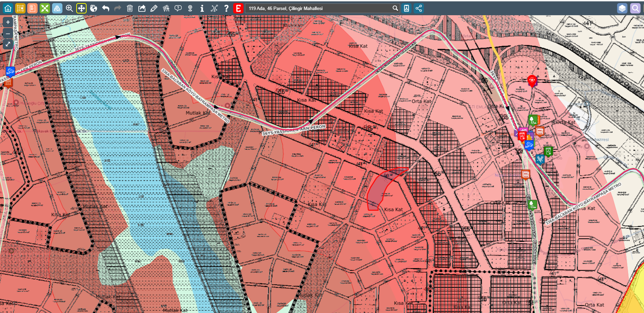Click the red E button

click(238, 8)
